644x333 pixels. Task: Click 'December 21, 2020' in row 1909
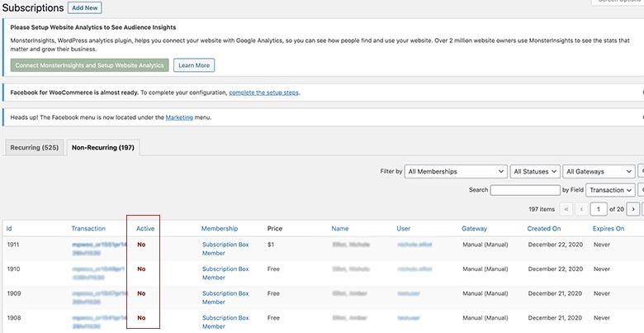pos(555,293)
